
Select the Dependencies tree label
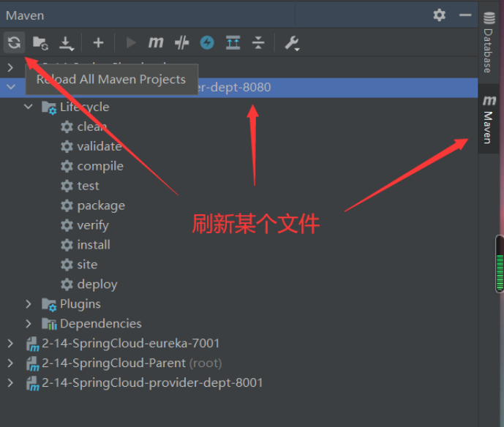pyautogui.click(x=101, y=324)
